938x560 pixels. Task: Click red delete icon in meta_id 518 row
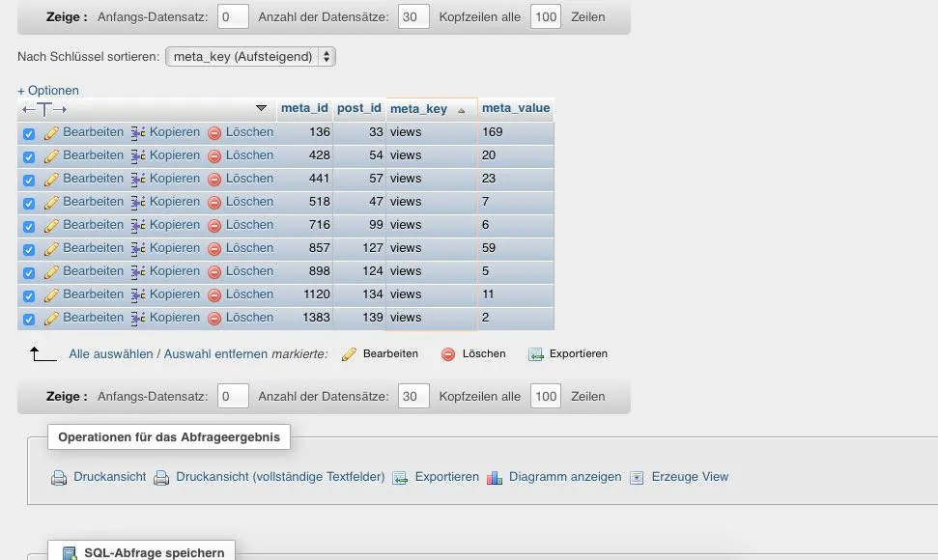click(214, 203)
